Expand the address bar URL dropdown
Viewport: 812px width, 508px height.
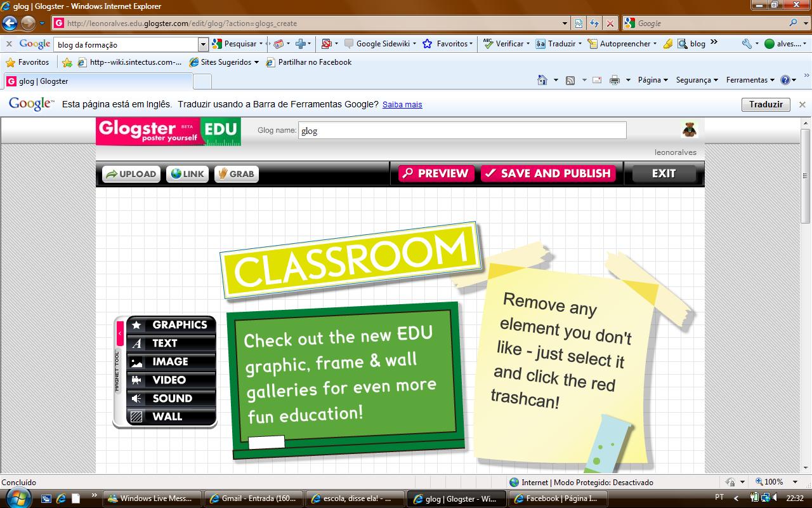[x=565, y=23]
